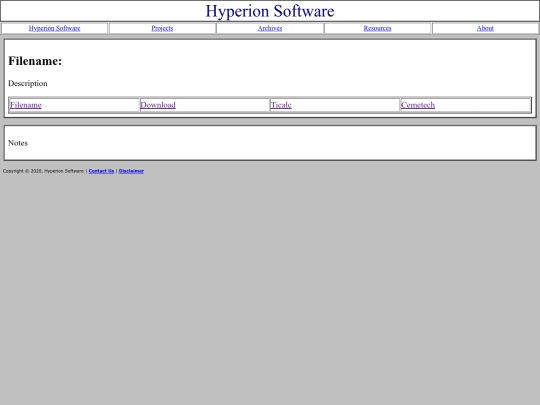
Task: Go to the Projects page
Action: [162, 28]
